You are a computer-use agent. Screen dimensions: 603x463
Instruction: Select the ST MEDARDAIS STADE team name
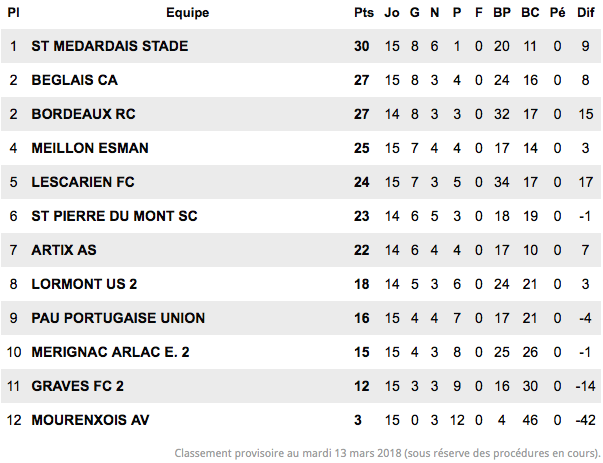110,46
